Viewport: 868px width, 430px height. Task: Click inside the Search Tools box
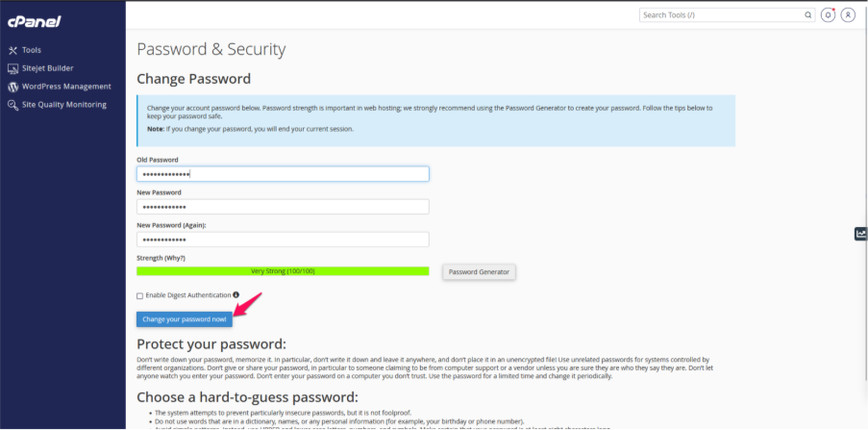[x=721, y=15]
